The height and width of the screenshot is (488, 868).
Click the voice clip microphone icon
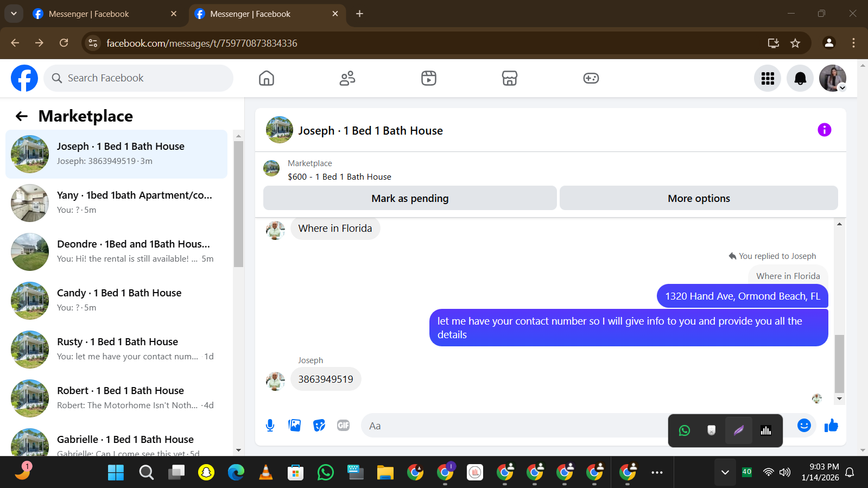(x=270, y=426)
